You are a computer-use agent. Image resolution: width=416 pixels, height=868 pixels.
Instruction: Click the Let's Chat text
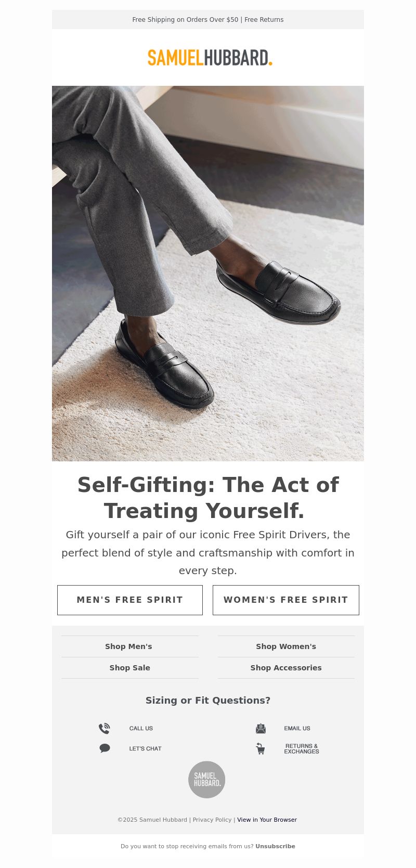pyautogui.click(x=145, y=748)
